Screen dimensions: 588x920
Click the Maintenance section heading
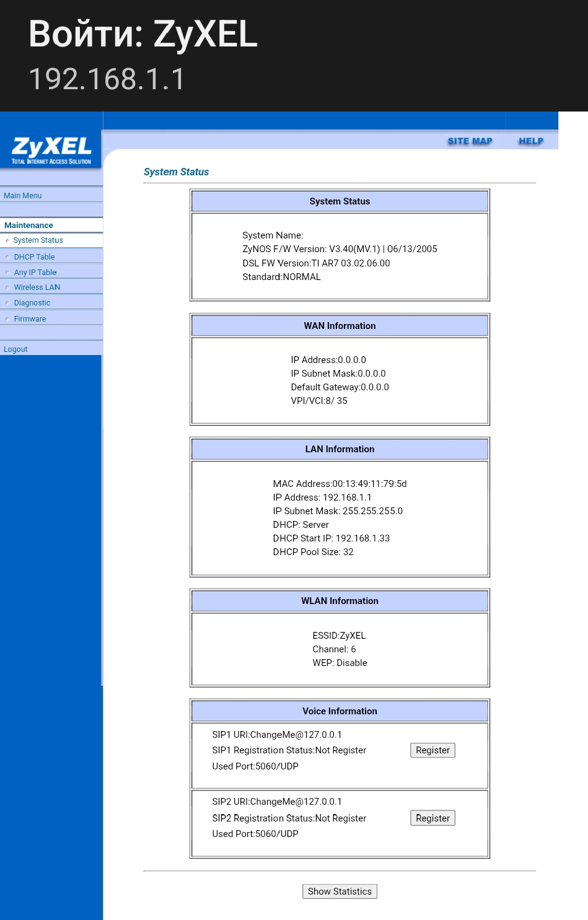[29, 226]
